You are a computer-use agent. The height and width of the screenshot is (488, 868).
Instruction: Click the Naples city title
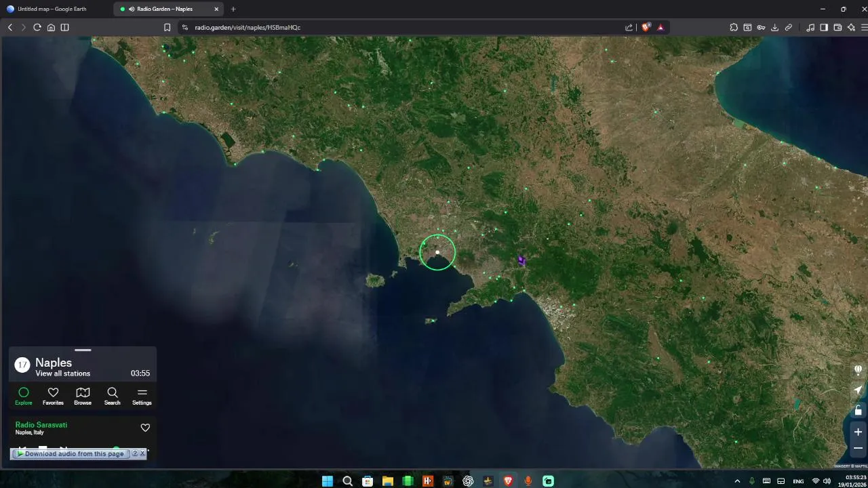coord(54,363)
